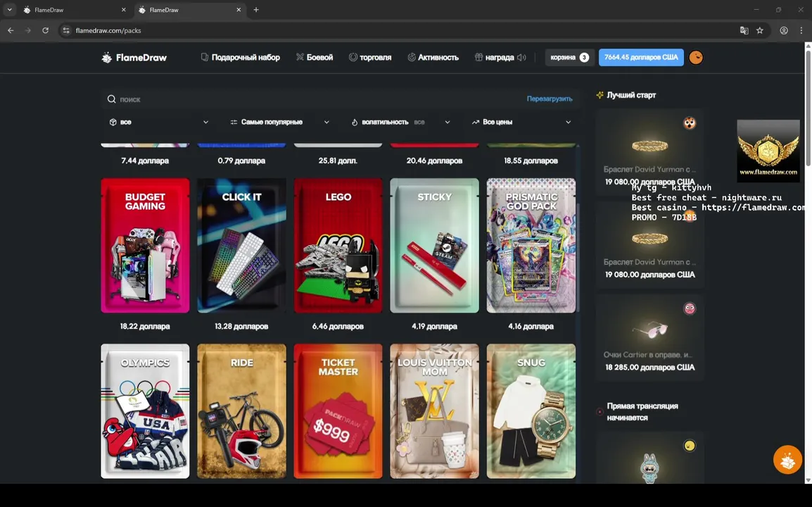Open the site information icon
Screen dimensions: 812x507
65,30
